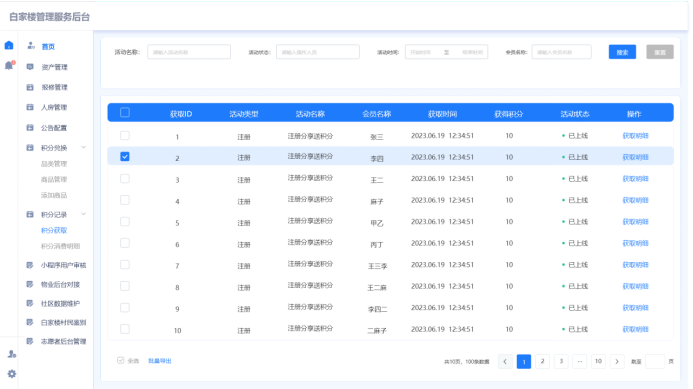Open 获取明细 for row 5 甲乙
The image size is (693, 389).
[635, 221]
